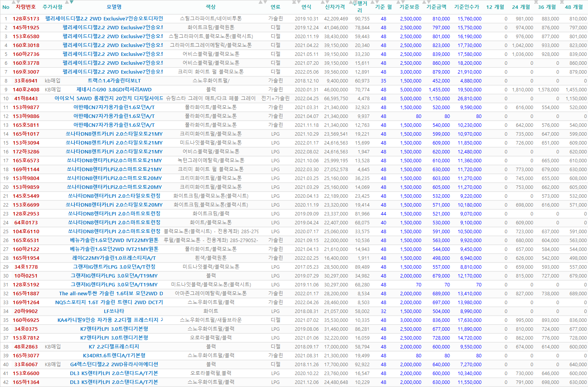Sort 차량번호 column ascending with up arrow

coord(13,2)
